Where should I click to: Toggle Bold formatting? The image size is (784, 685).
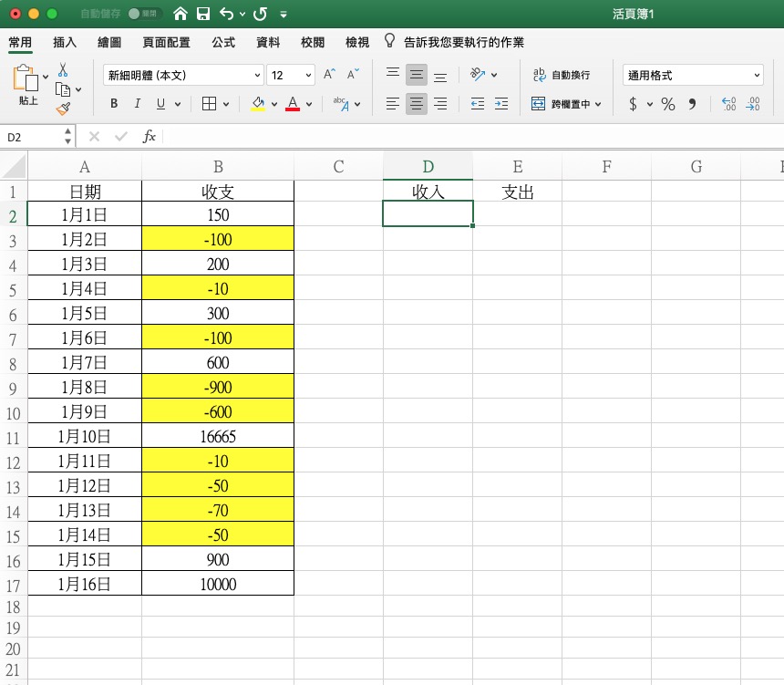(x=114, y=104)
